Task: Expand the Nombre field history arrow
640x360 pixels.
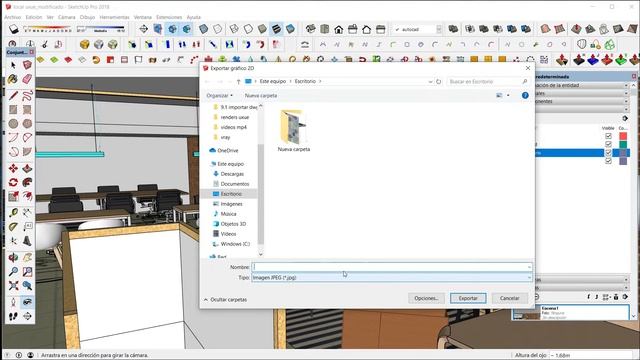Action: 529,267
